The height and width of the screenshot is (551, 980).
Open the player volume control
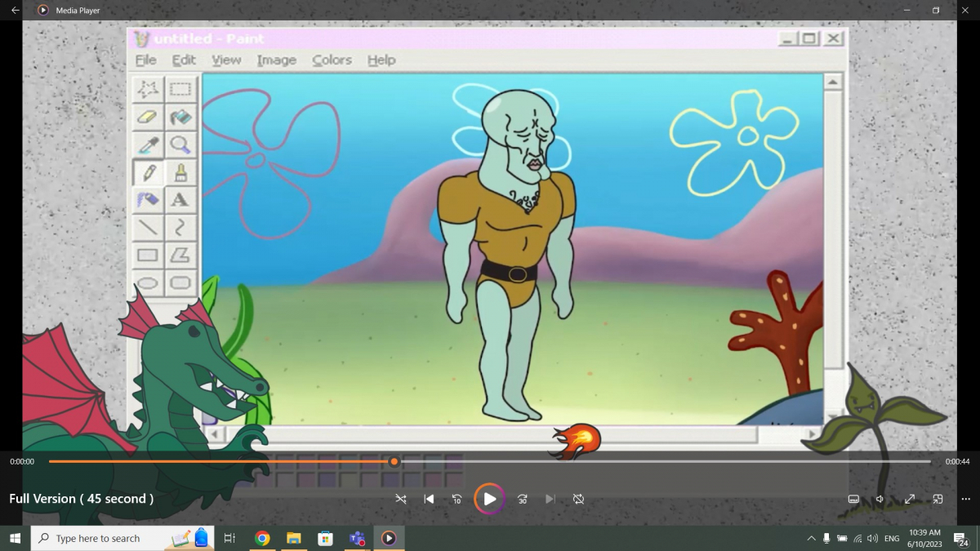(880, 499)
